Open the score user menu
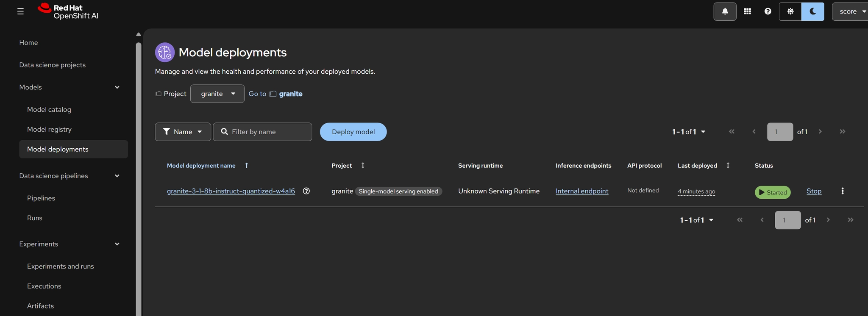 (x=850, y=11)
